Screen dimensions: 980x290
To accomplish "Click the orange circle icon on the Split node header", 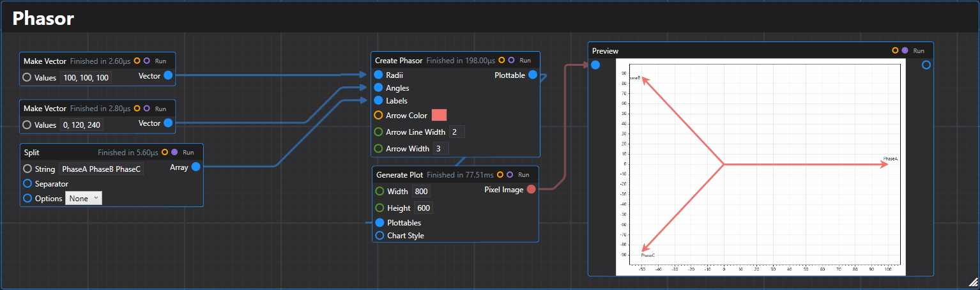I will (x=165, y=152).
